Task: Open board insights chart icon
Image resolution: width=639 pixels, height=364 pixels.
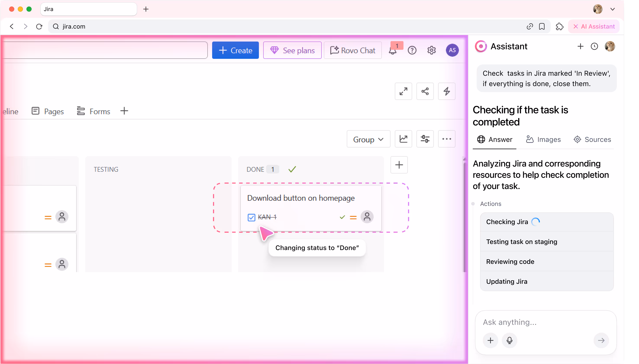Action: tap(403, 139)
